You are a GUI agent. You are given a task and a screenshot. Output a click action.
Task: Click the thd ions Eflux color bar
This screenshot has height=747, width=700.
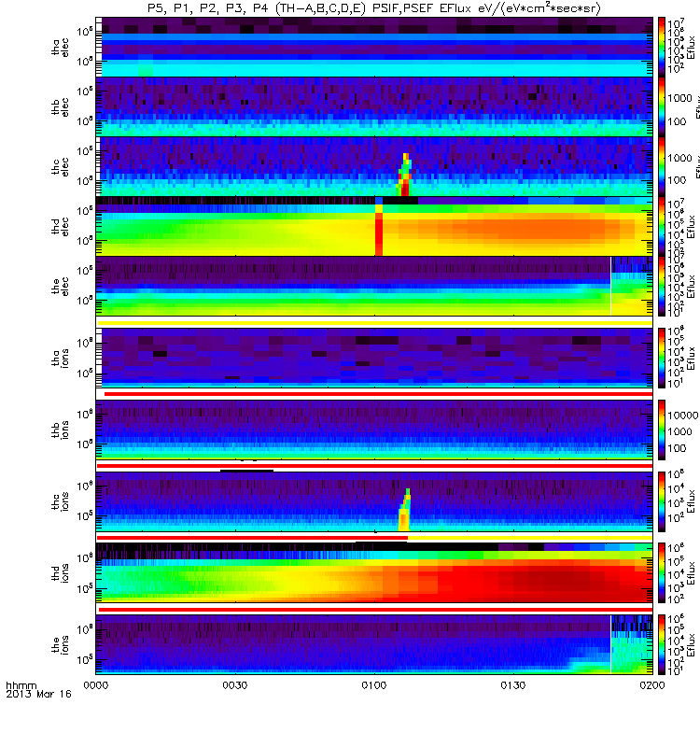pyautogui.click(x=662, y=572)
